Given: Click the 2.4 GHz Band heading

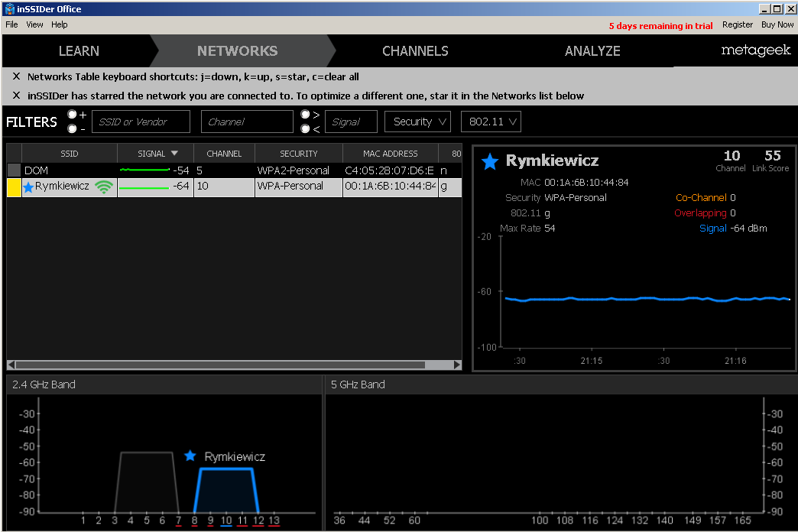Looking at the screenshot, I should 44,384.
